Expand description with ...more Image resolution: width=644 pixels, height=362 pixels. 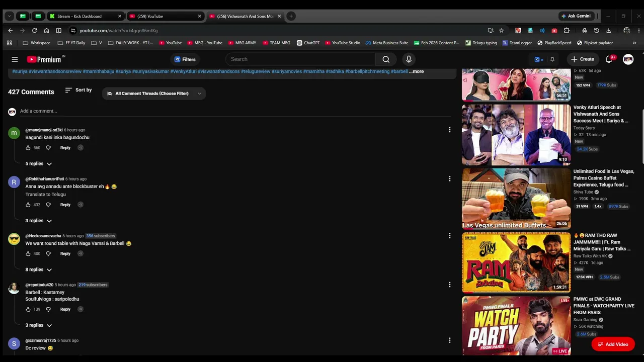pos(417,71)
